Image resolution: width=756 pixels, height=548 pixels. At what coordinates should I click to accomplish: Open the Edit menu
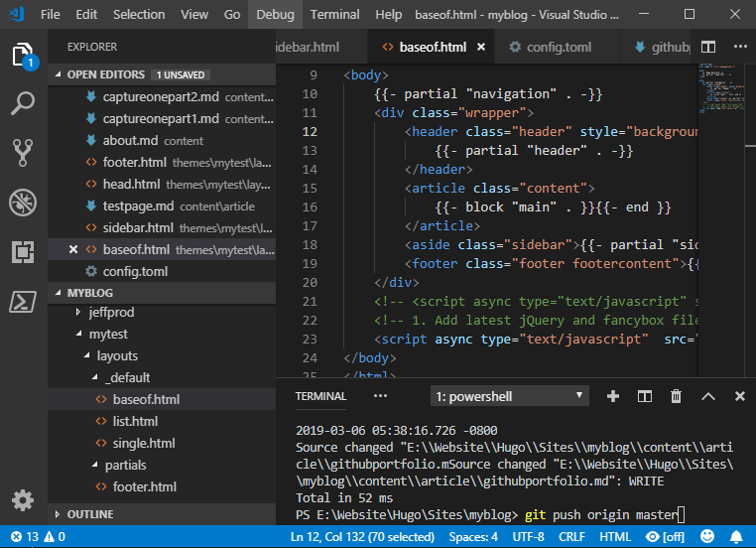coord(86,15)
